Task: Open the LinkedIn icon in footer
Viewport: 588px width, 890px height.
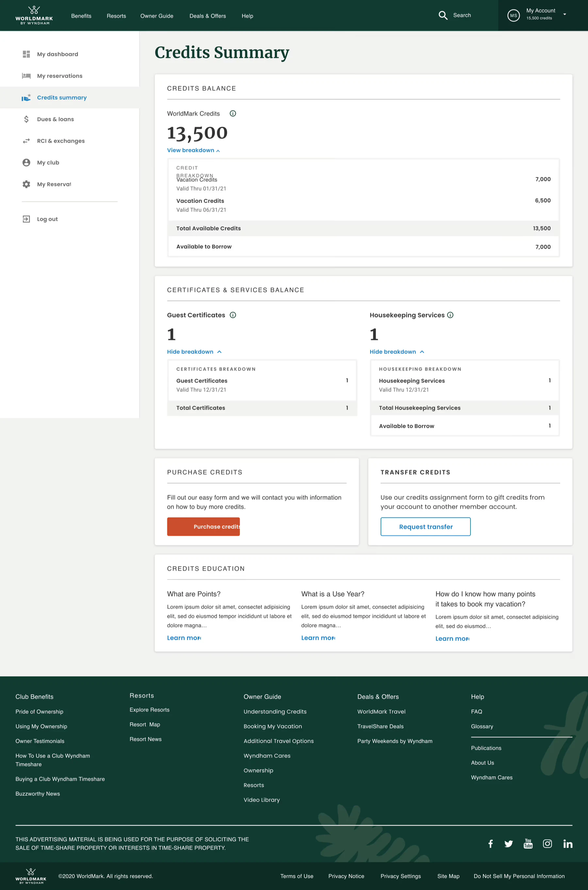Action: pyautogui.click(x=568, y=844)
